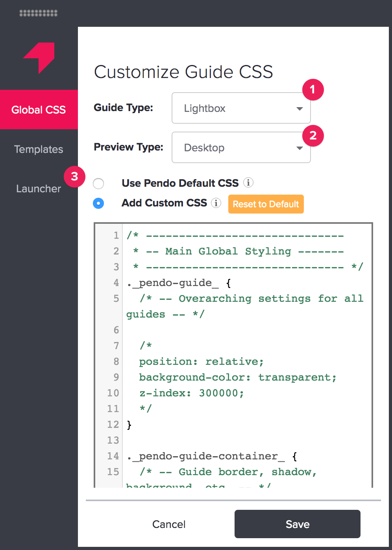Open the Templates sidebar tab

point(39,149)
